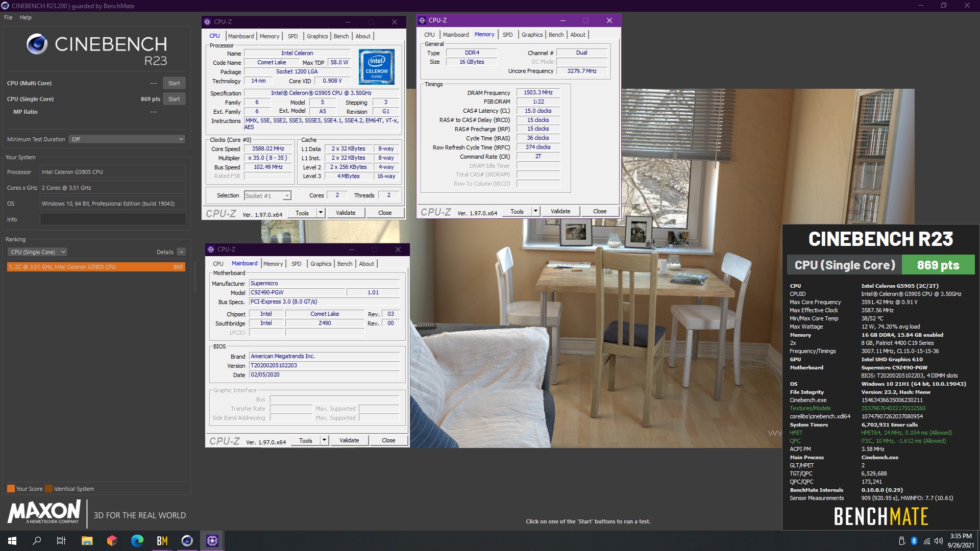Open the Windows Start menu
Screen dimensions: 980x551
pos(12,541)
